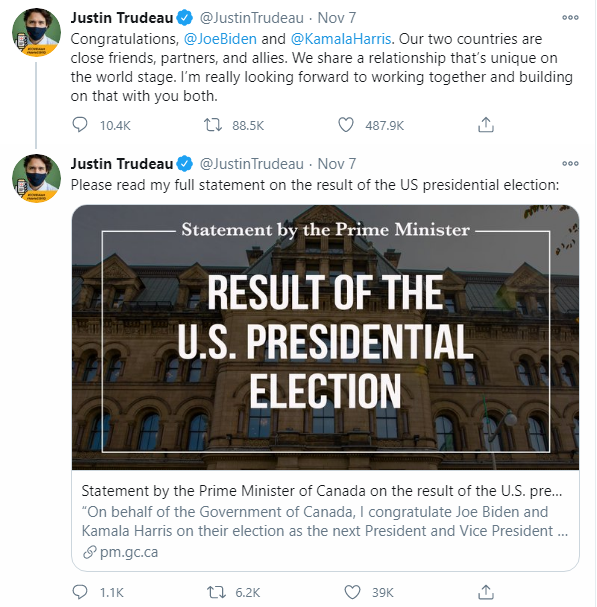Open the @JoeBiden mention link
The image size is (597, 607).
[220, 39]
